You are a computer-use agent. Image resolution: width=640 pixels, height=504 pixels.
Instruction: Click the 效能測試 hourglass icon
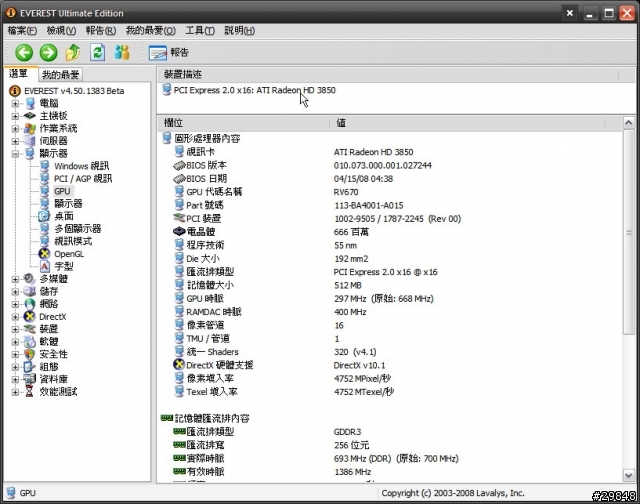[29, 392]
